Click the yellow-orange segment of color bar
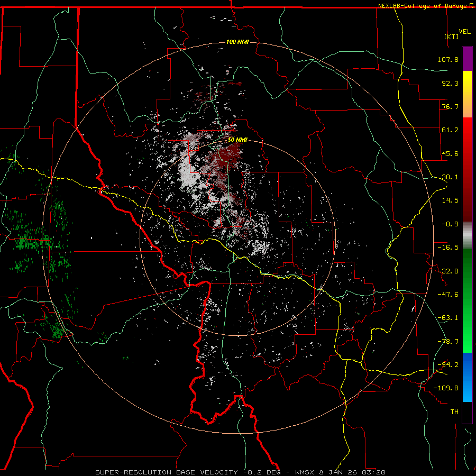The width and height of the screenshot is (476, 476). click(467, 94)
